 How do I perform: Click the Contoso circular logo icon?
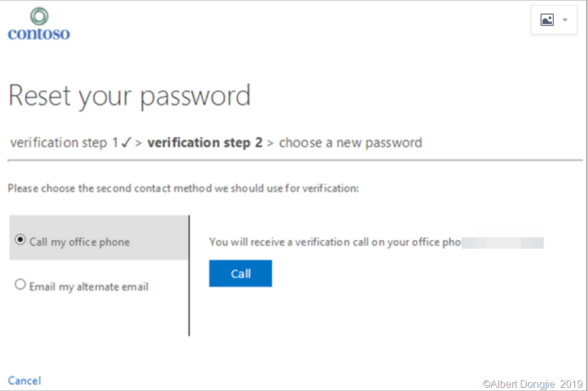(x=39, y=16)
